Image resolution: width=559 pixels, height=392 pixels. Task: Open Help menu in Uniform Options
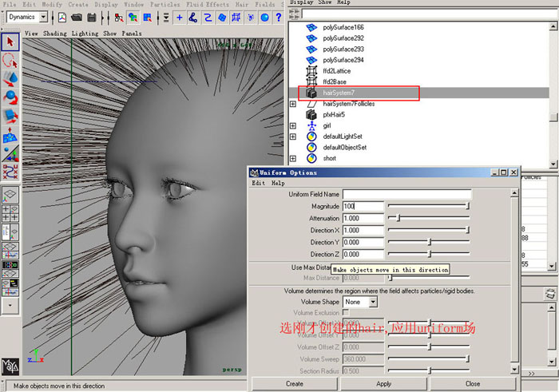(278, 183)
